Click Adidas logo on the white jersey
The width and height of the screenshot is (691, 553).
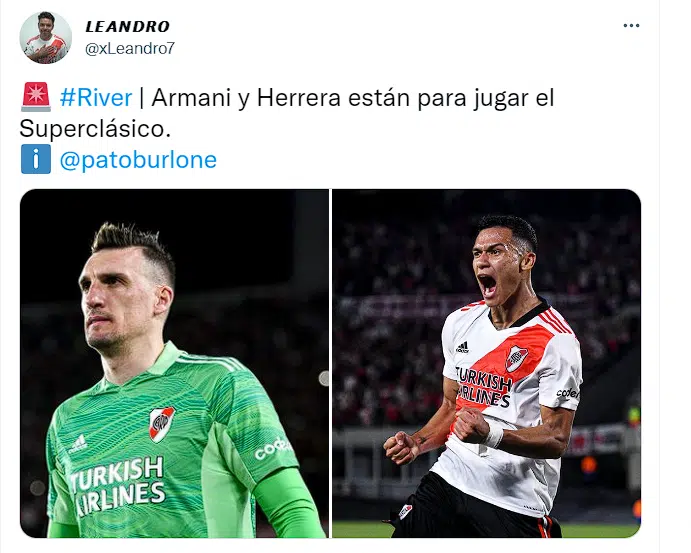[462, 347]
